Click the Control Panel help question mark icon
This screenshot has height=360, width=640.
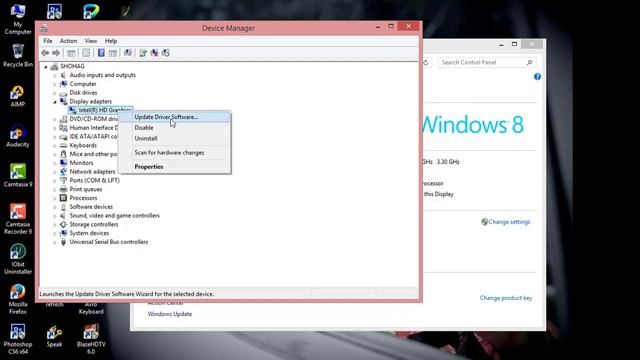(x=537, y=77)
